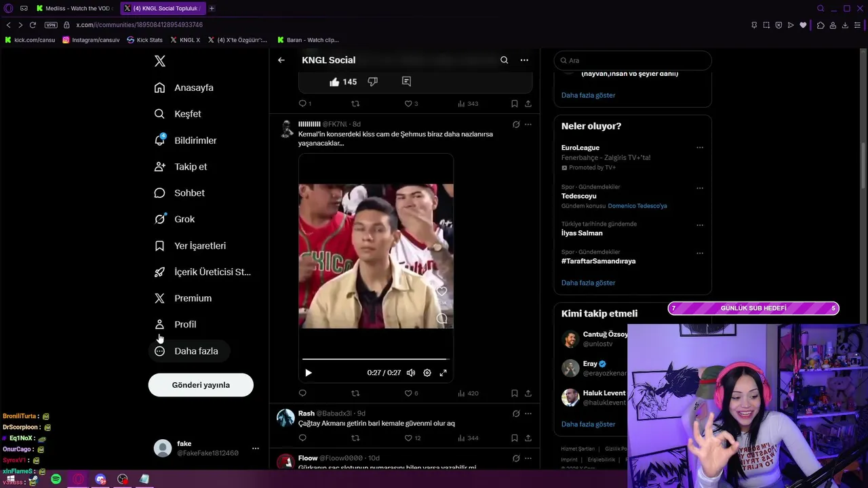This screenshot has height=488, width=868.
Task: Click the Gönderi yayınla button
Action: [201, 385]
